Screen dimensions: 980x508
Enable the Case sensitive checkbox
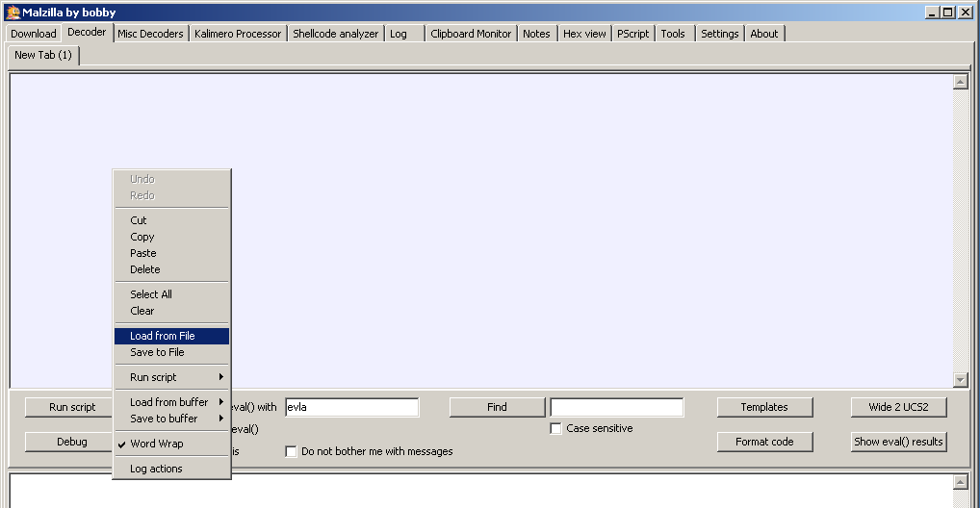555,429
